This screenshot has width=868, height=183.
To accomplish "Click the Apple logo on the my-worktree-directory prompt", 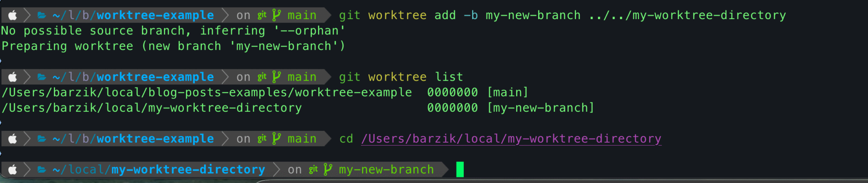I will pyautogui.click(x=13, y=170).
